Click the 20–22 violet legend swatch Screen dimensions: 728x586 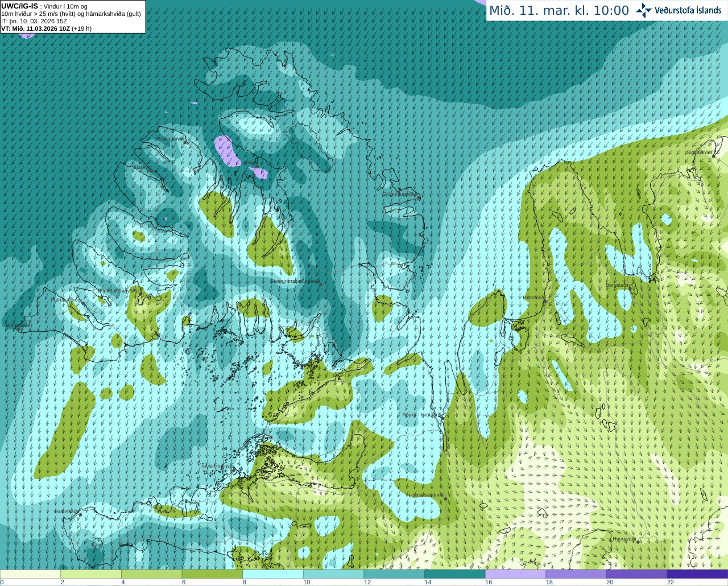point(637,574)
